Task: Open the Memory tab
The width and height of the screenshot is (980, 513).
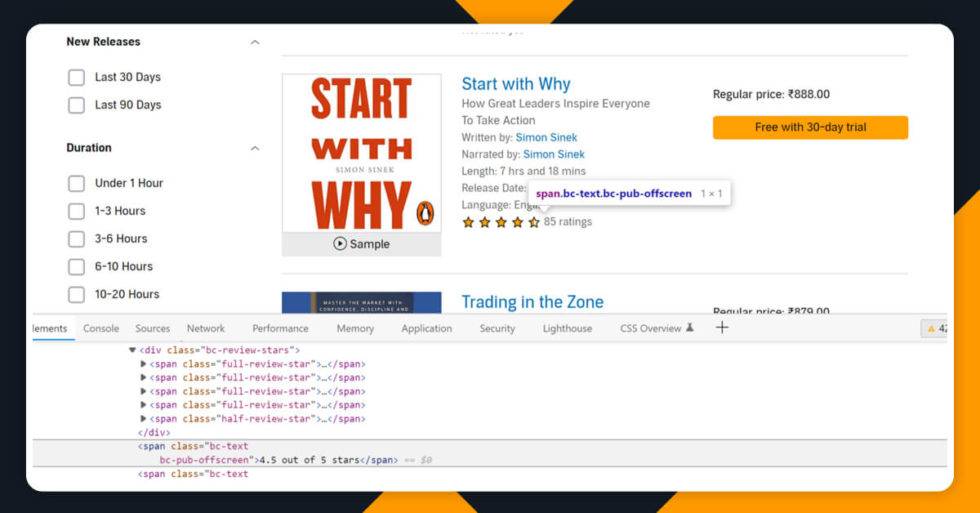Action: point(355,329)
